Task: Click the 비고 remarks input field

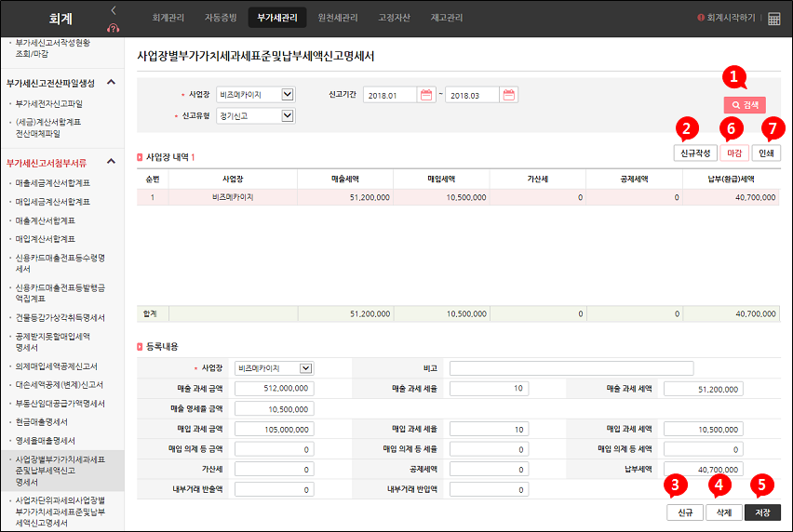Action: 571,368
